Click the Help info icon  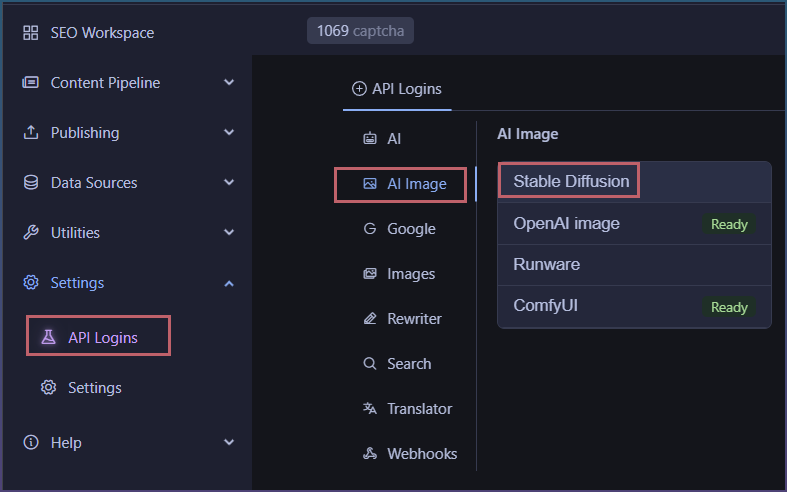31,442
